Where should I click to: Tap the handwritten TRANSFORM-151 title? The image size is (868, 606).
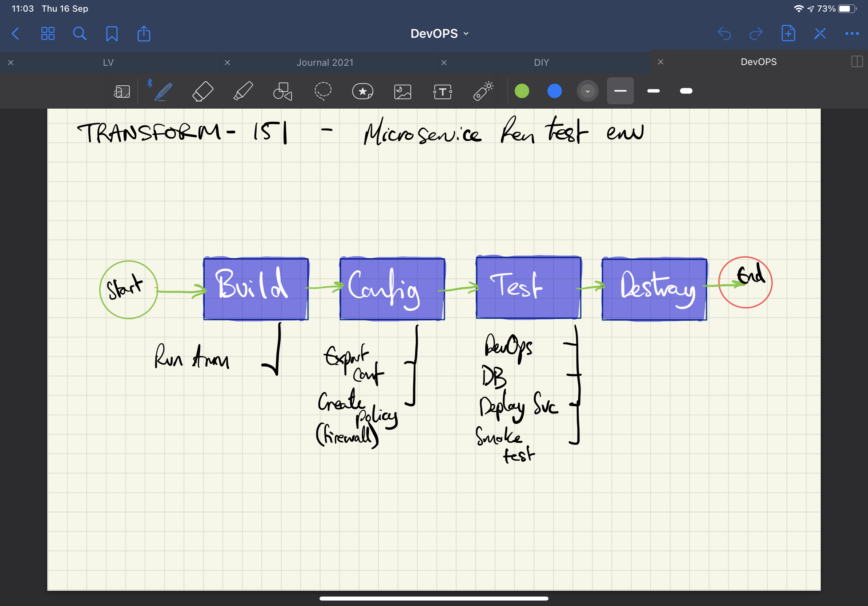182,132
